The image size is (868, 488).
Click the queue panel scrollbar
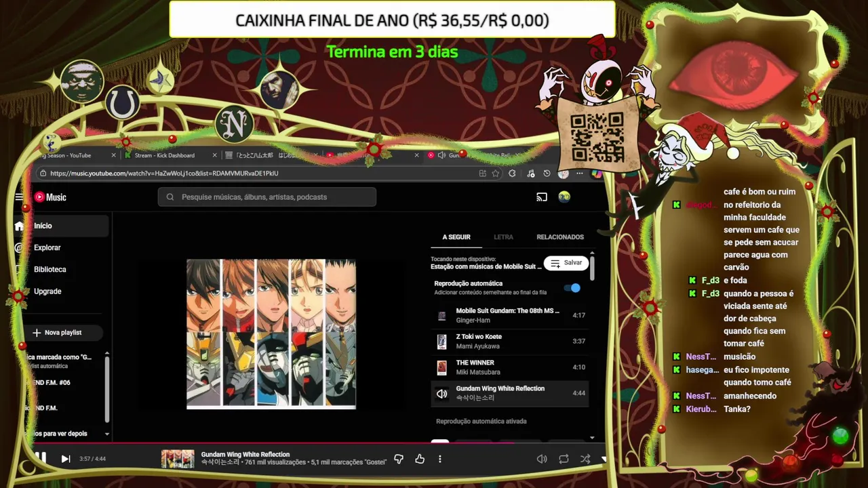(592, 268)
